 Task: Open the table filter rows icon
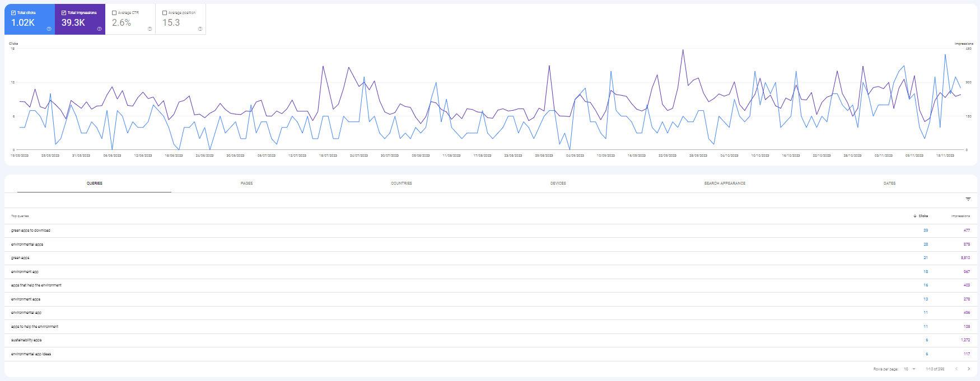click(968, 199)
